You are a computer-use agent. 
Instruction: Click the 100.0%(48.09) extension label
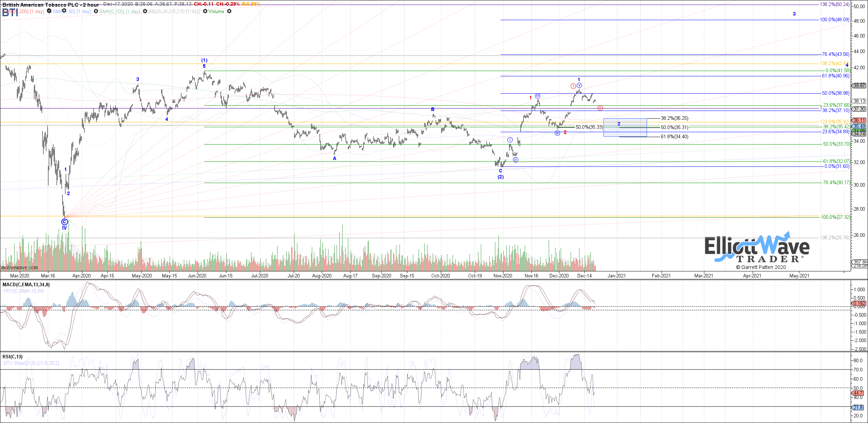834,20
